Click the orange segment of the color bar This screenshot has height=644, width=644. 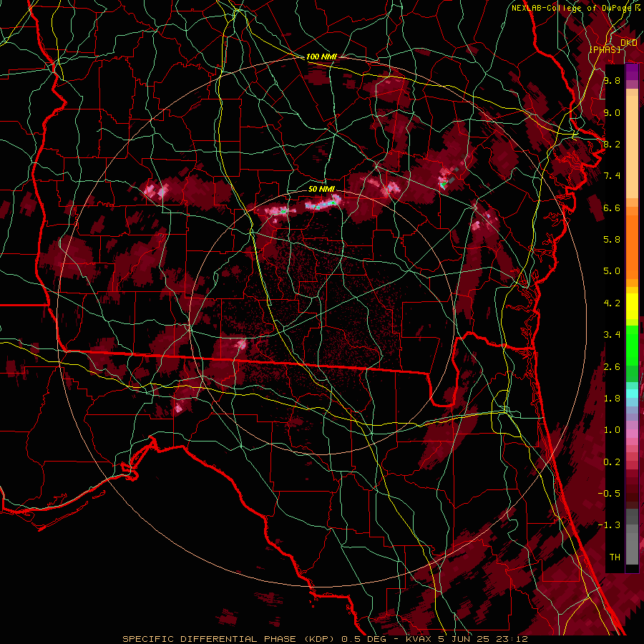coord(632,246)
